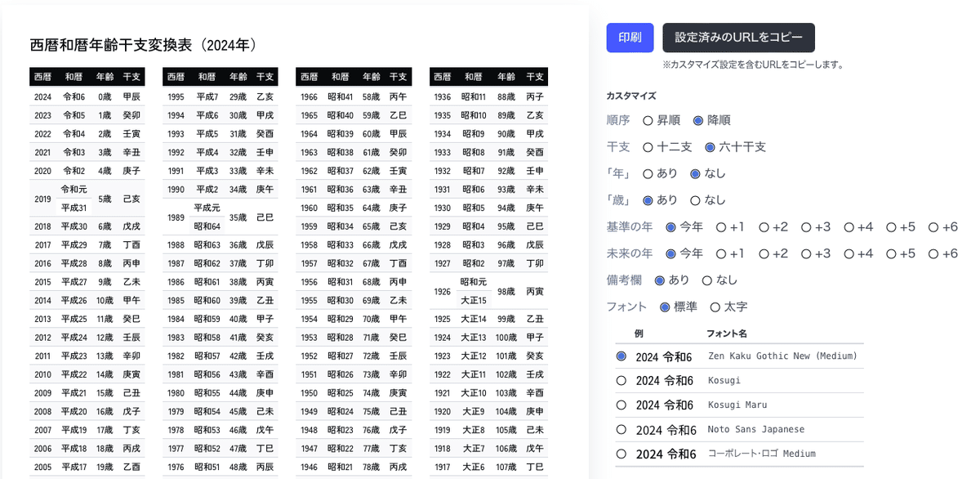Select +1 in the 基準の年 row
The width and height of the screenshot is (980, 479).
[x=721, y=227]
